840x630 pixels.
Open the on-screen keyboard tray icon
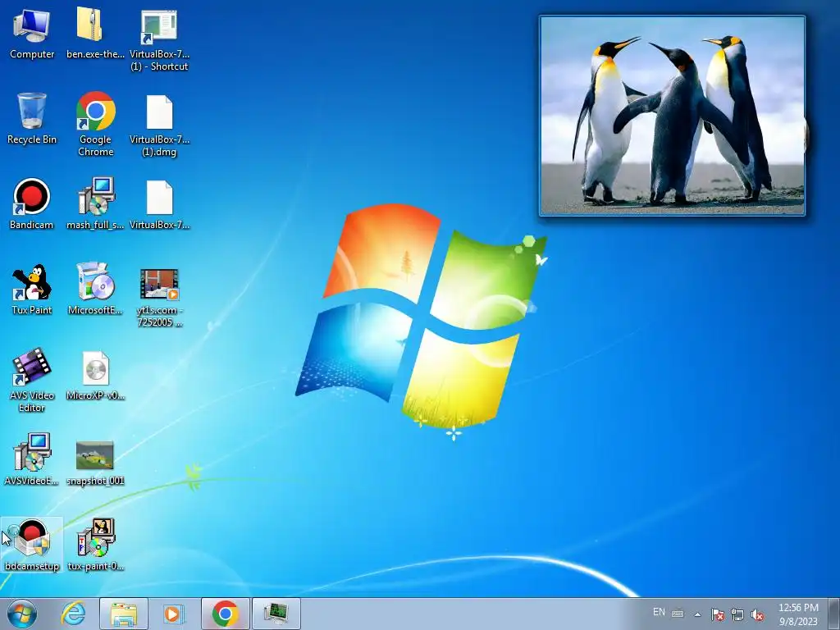click(677, 614)
